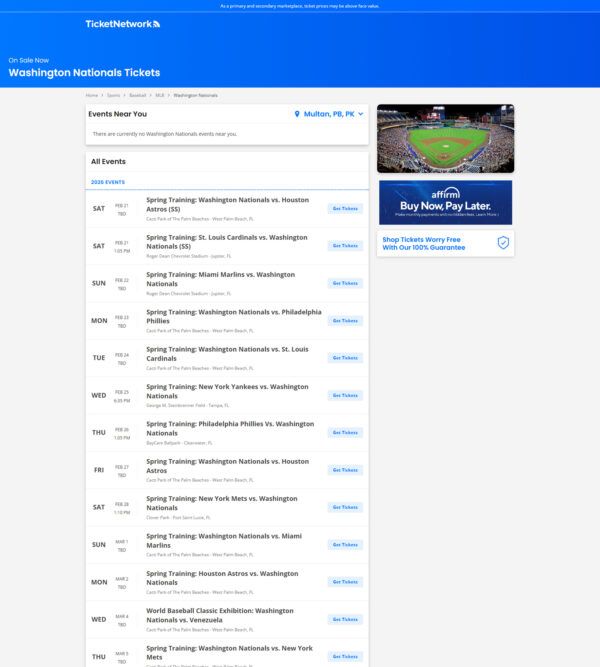Click the location pin icon beside Multan
The height and width of the screenshot is (667, 600).
coord(297,114)
